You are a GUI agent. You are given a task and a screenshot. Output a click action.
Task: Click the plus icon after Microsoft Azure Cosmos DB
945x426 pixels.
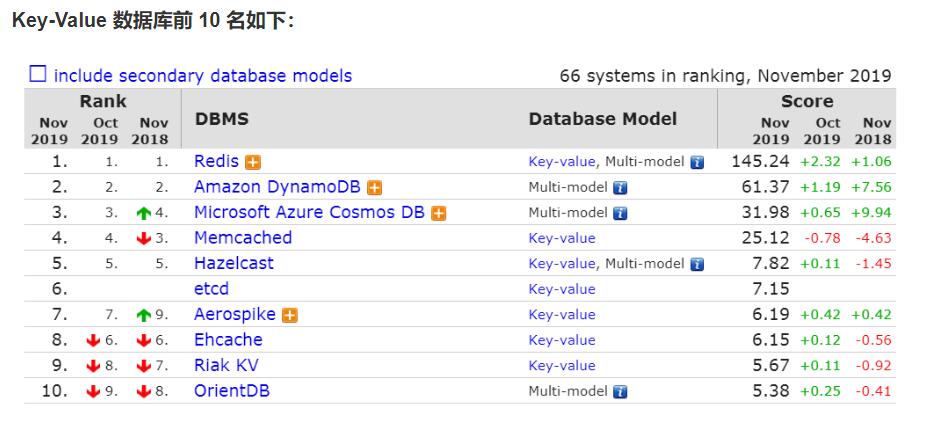pyautogui.click(x=438, y=213)
